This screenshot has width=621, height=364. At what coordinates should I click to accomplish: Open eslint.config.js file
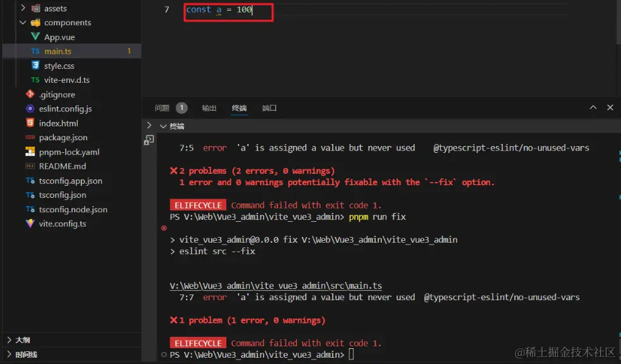65,109
